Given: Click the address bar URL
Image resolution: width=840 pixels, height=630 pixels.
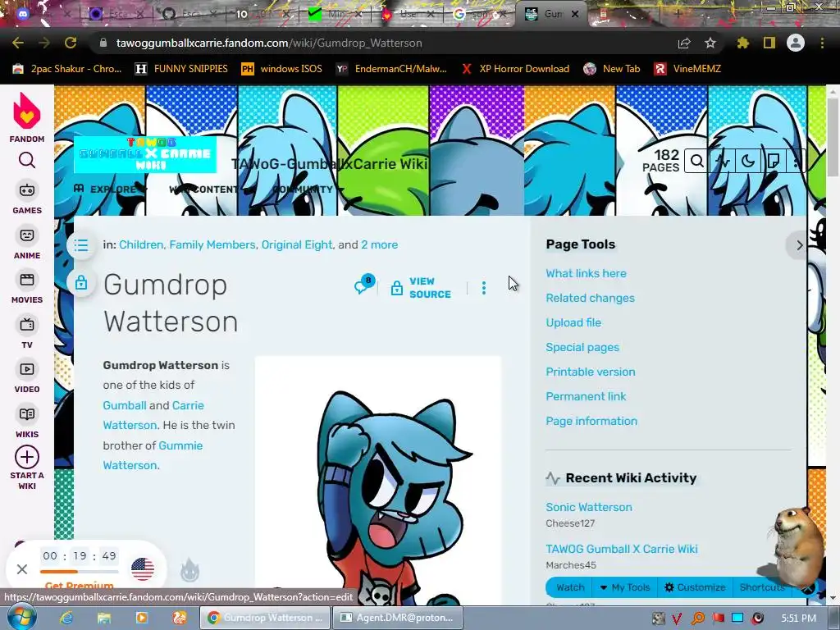Looking at the screenshot, I should 269,43.
